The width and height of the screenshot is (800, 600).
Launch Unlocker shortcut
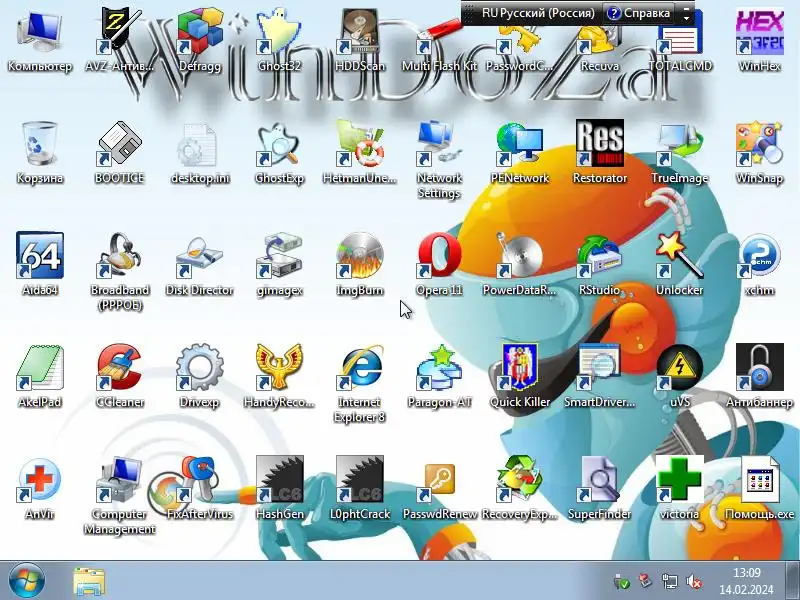pyautogui.click(x=680, y=264)
